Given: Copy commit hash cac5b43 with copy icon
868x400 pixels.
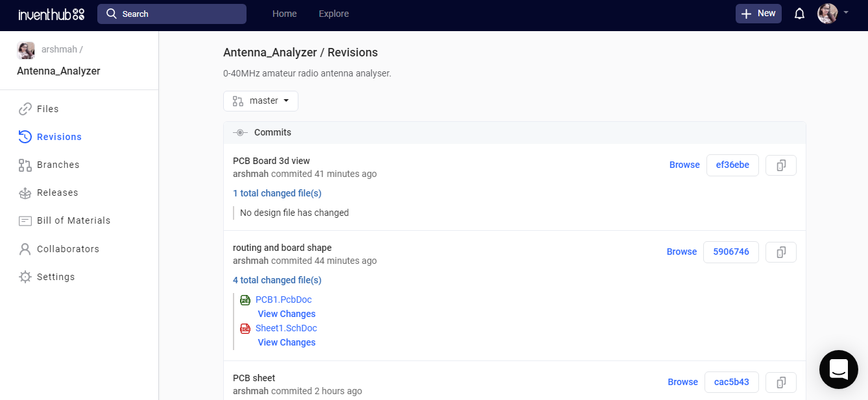Looking at the screenshot, I should tap(781, 382).
